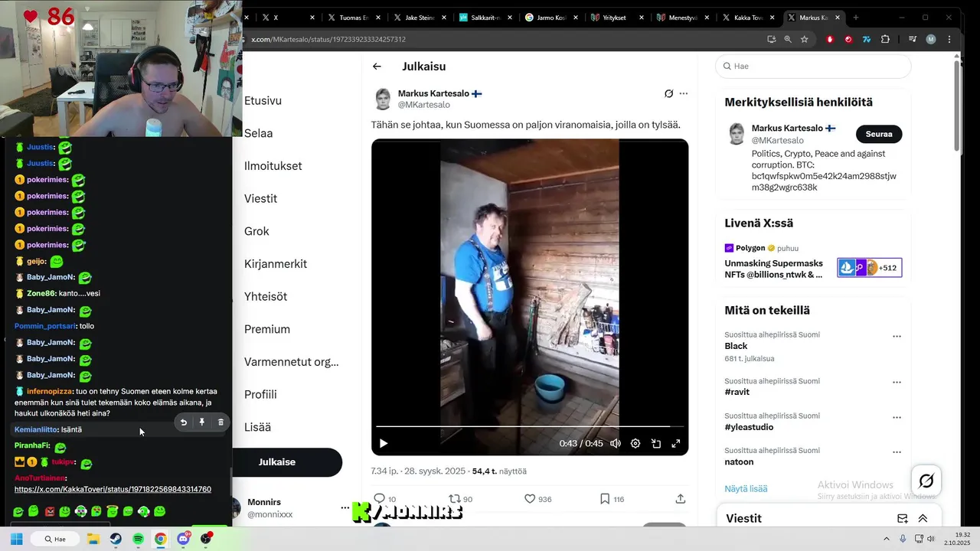Open options for Black trending topic
Image resolution: width=980 pixels, height=551 pixels.
pos(897,336)
